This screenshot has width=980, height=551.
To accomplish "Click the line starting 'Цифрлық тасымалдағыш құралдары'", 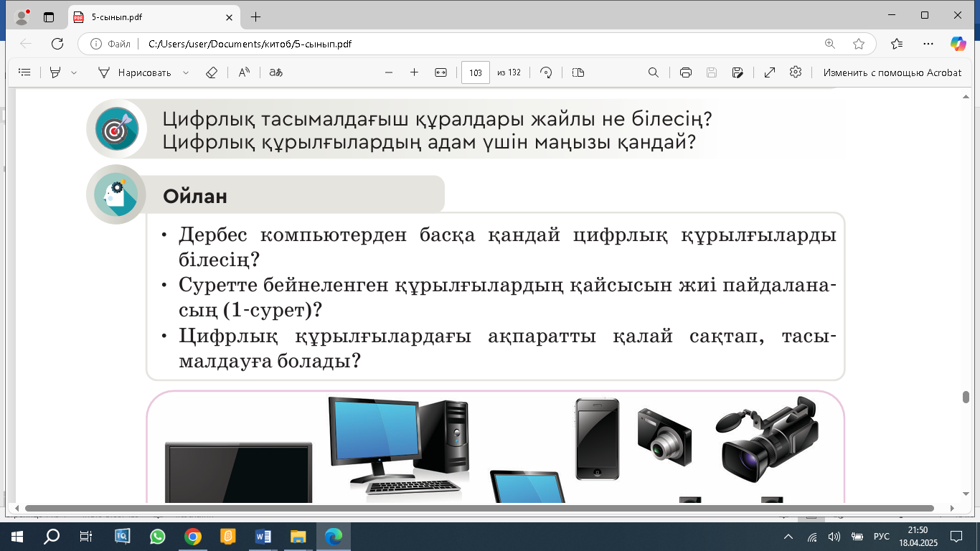I will 437,118.
